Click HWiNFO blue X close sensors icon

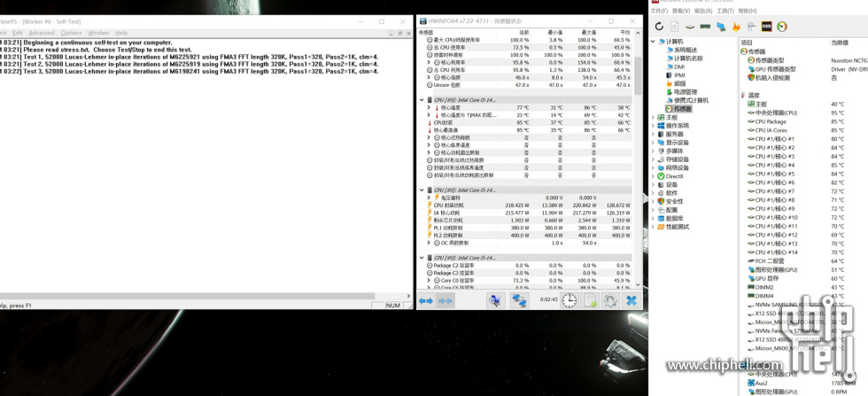631,300
